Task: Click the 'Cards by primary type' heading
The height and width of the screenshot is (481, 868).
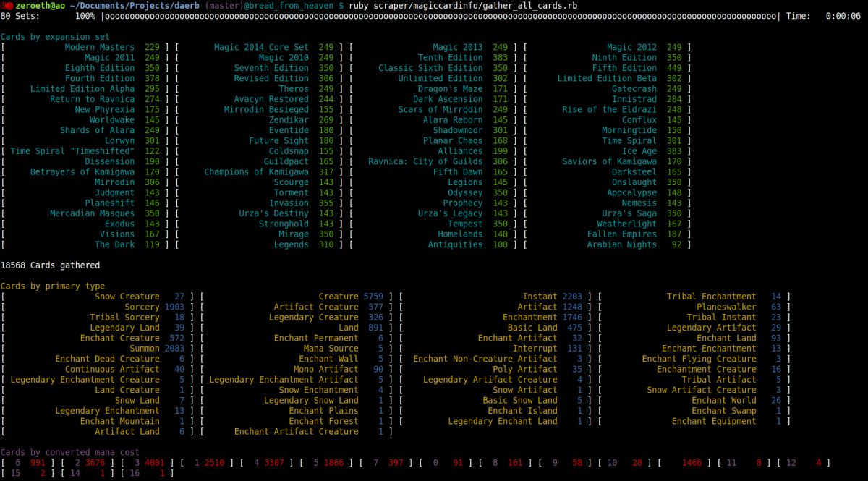Action: (53, 286)
